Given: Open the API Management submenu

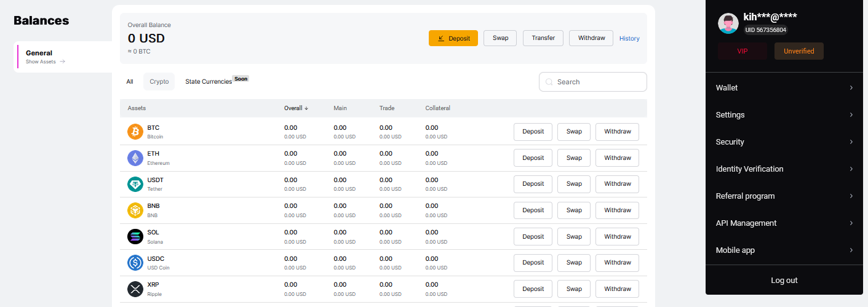Looking at the screenshot, I should click(784, 223).
